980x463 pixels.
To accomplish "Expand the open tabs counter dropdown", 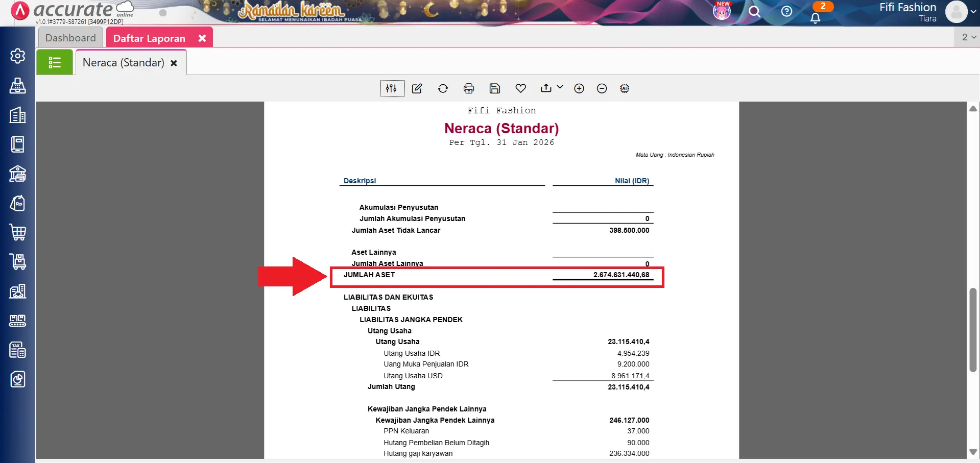I will pos(968,37).
